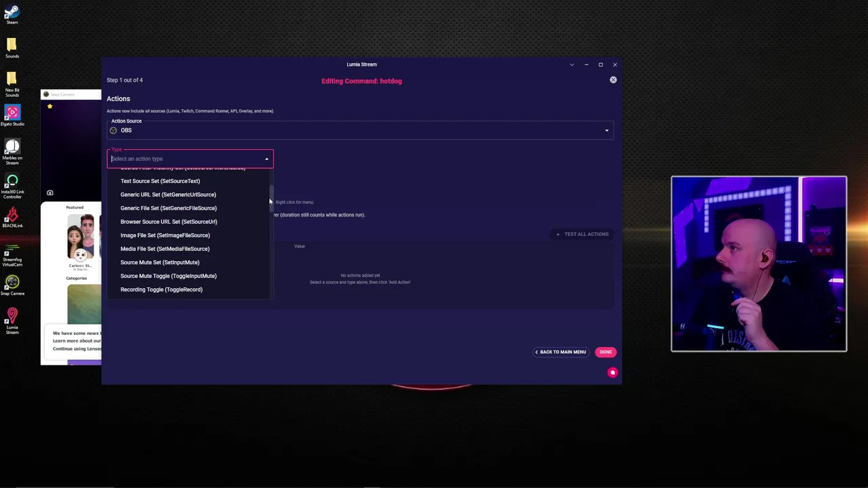Image resolution: width=868 pixels, height=488 pixels.
Task: Click the action type list scrollbar
Action: [x=271, y=199]
